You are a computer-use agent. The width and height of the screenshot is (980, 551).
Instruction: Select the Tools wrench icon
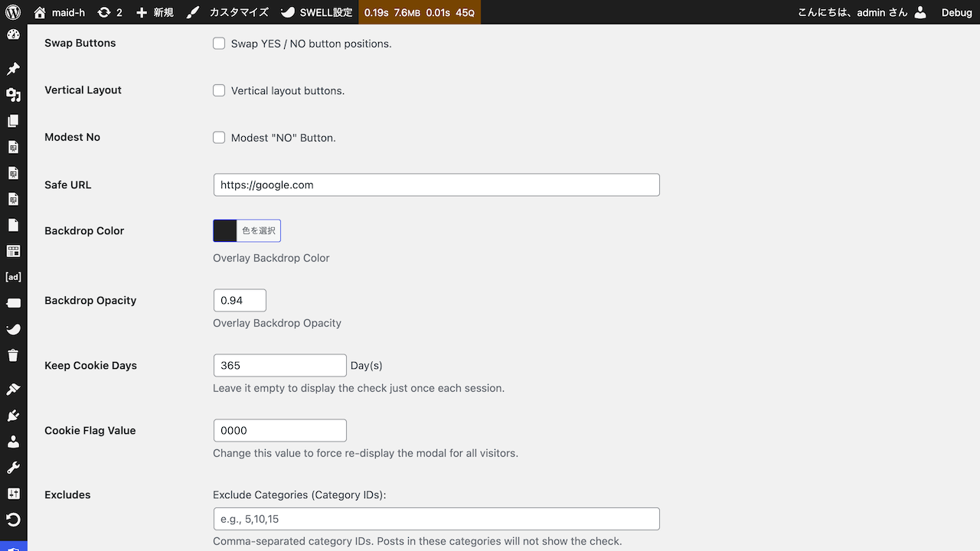point(13,467)
